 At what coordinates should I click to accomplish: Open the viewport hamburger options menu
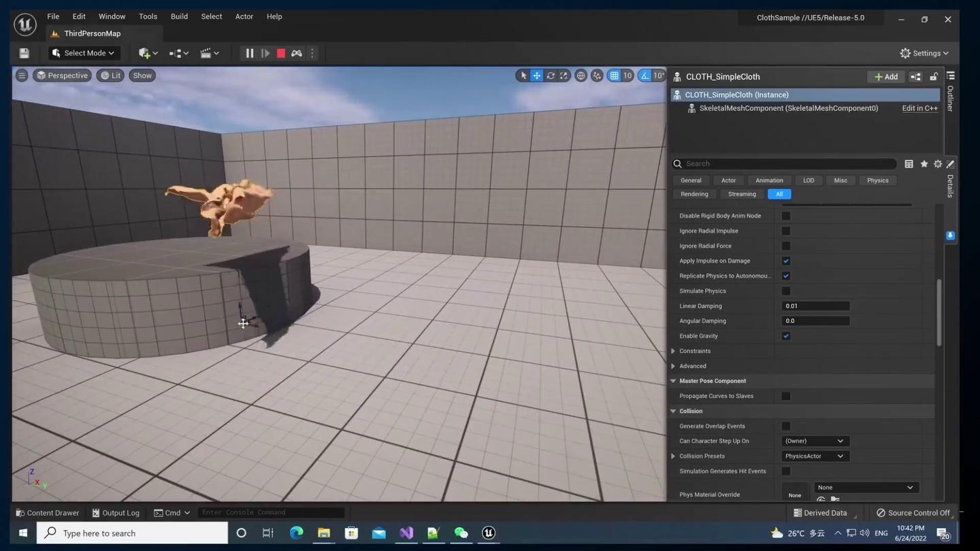click(22, 76)
